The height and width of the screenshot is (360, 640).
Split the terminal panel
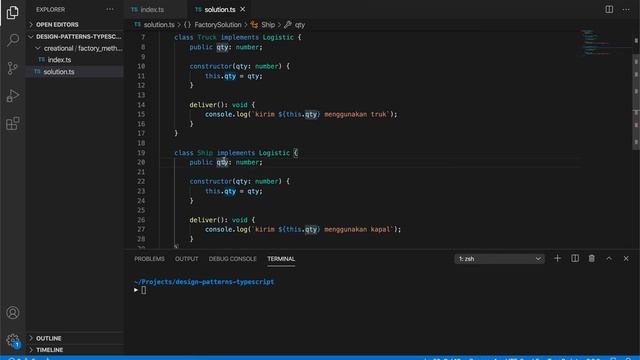coord(575,258)
